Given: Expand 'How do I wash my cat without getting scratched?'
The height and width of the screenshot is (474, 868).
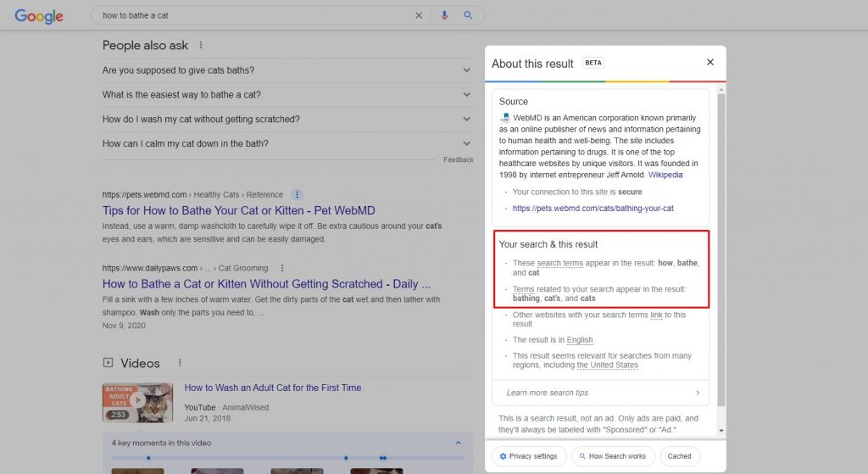Looking at the screenshot, I should point(287,119).
